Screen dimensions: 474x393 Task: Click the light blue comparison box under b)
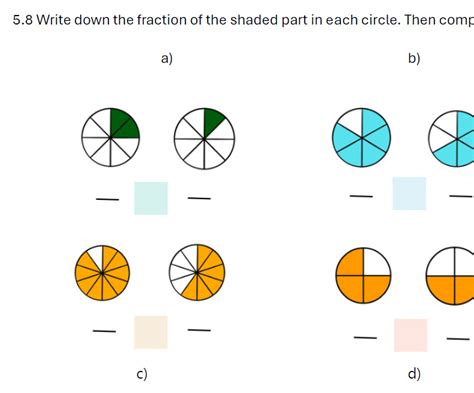(409, 194)
